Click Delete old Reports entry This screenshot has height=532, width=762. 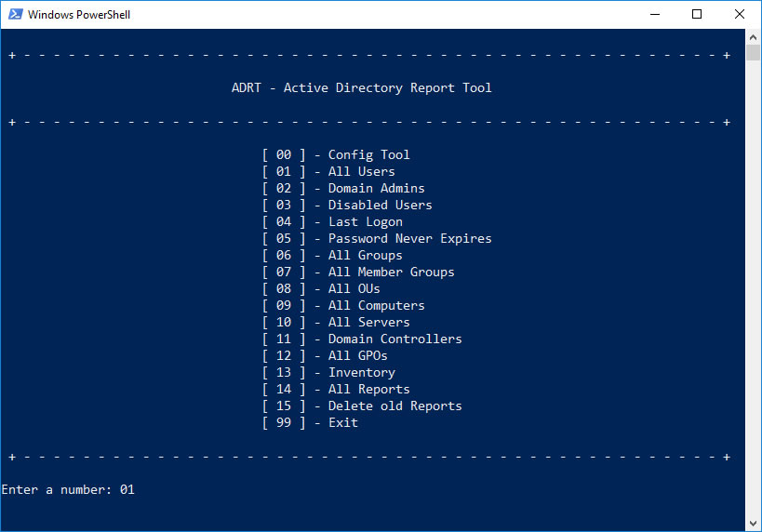[x=394, y=406]
